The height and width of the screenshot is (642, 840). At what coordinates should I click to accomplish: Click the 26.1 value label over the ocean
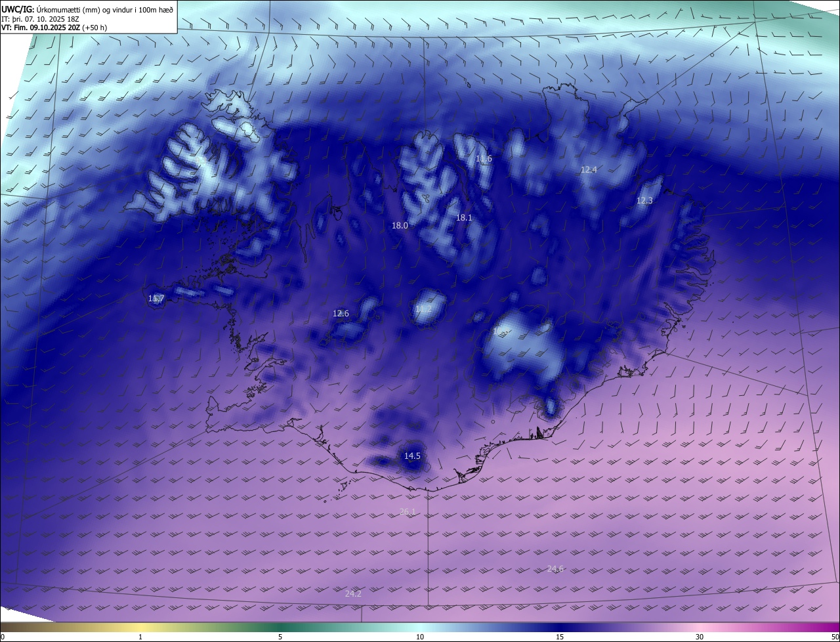pos(408,511)
